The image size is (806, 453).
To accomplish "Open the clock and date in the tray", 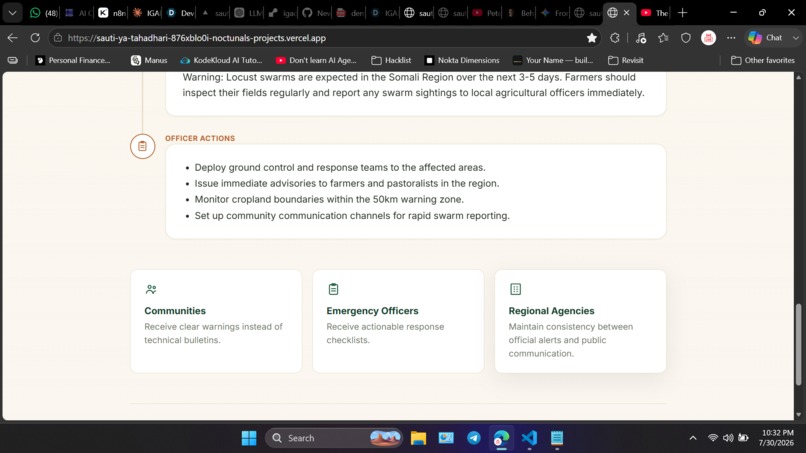I will click(x=777, y=438).
